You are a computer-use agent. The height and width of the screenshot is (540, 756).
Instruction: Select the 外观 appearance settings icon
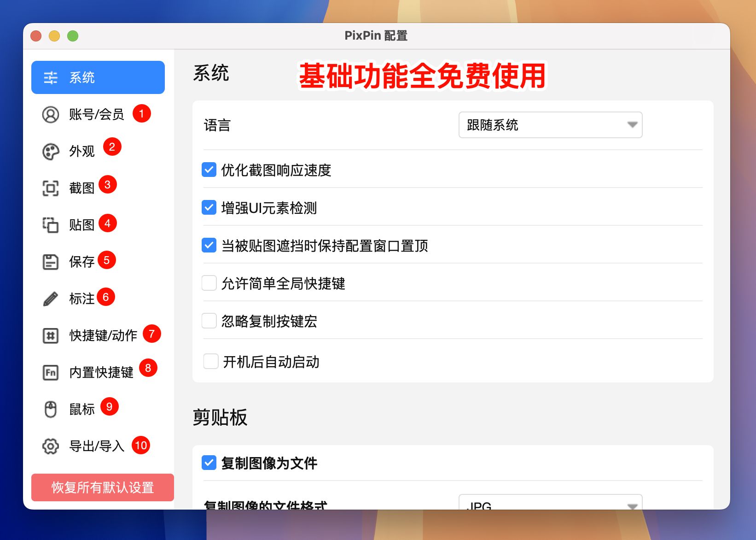50,151
